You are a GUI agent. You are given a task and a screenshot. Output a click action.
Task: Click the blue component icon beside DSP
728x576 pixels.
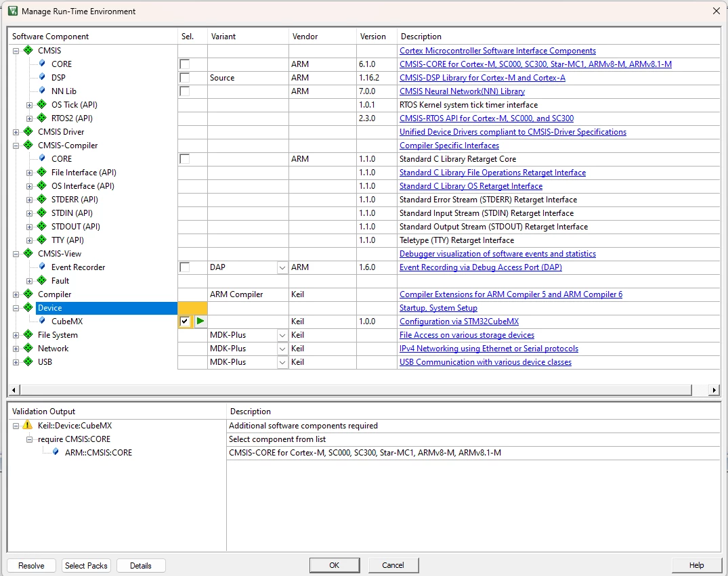[42, 77]
